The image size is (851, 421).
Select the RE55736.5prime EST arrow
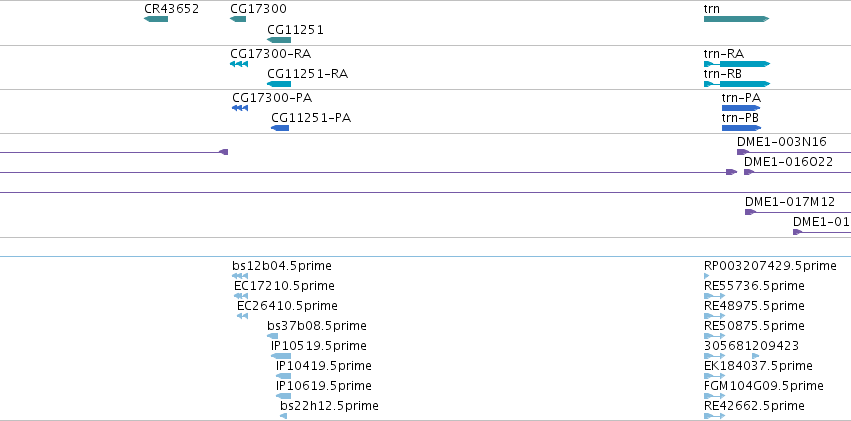714,296
